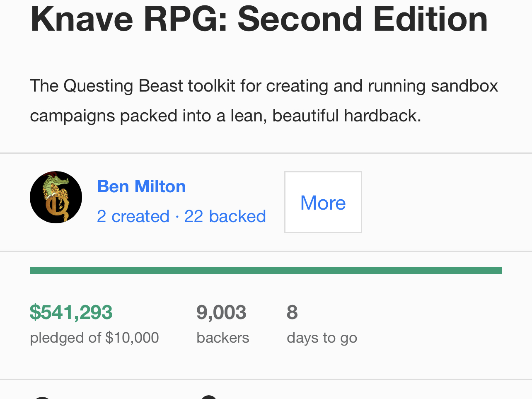532x399 pixels.
Task: Click the project description paragraph
Action: pos(264,101)
